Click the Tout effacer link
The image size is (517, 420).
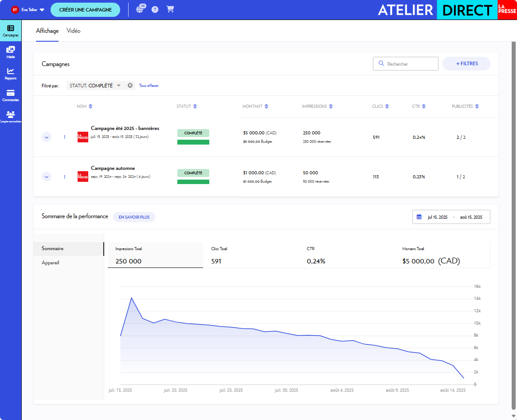[x=149, y=86]
